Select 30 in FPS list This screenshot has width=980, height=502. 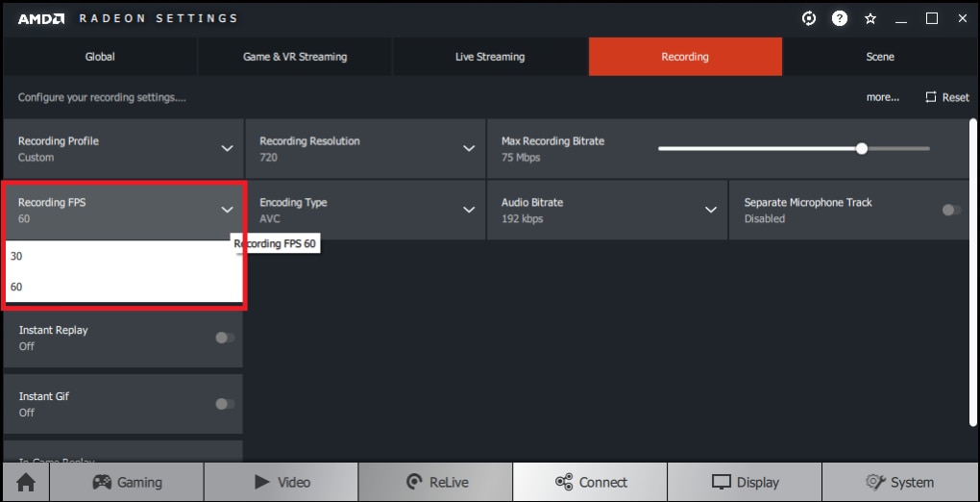point(123,256)
